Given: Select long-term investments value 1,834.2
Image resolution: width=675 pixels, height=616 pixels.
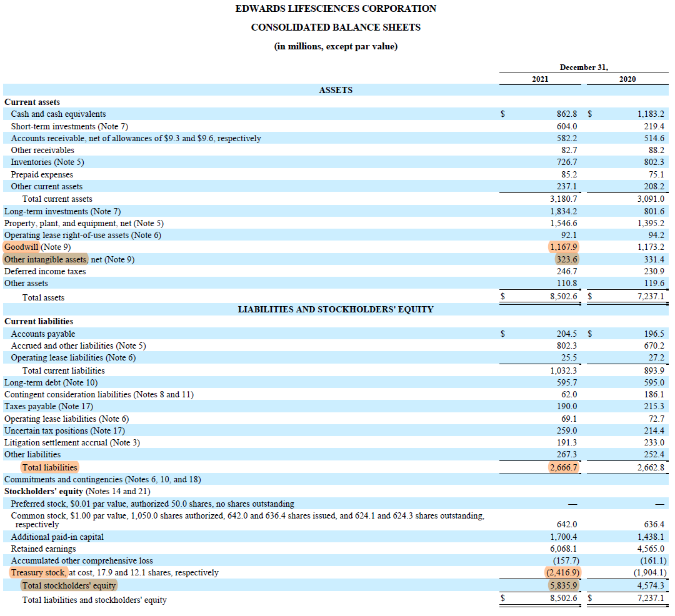Looking at the screenshot, I should point(564,212).
